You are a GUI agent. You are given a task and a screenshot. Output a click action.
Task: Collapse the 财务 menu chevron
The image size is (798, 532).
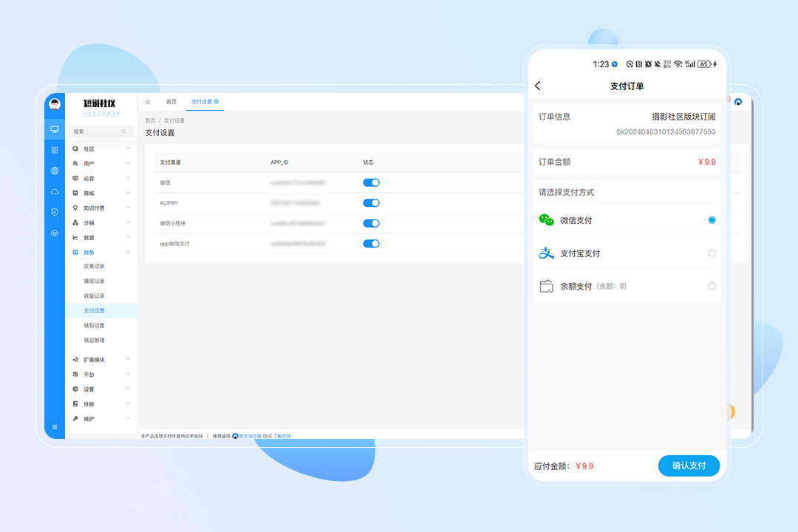pyautogui.click(x=129, y=252)
